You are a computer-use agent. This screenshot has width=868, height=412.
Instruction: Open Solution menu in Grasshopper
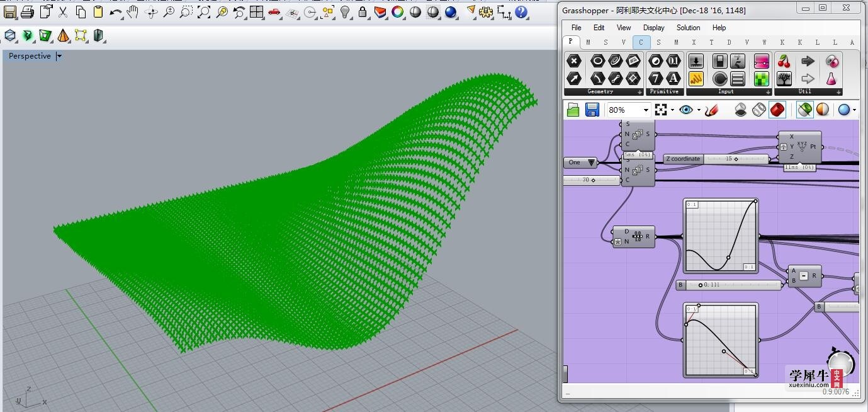pos(688,28)
